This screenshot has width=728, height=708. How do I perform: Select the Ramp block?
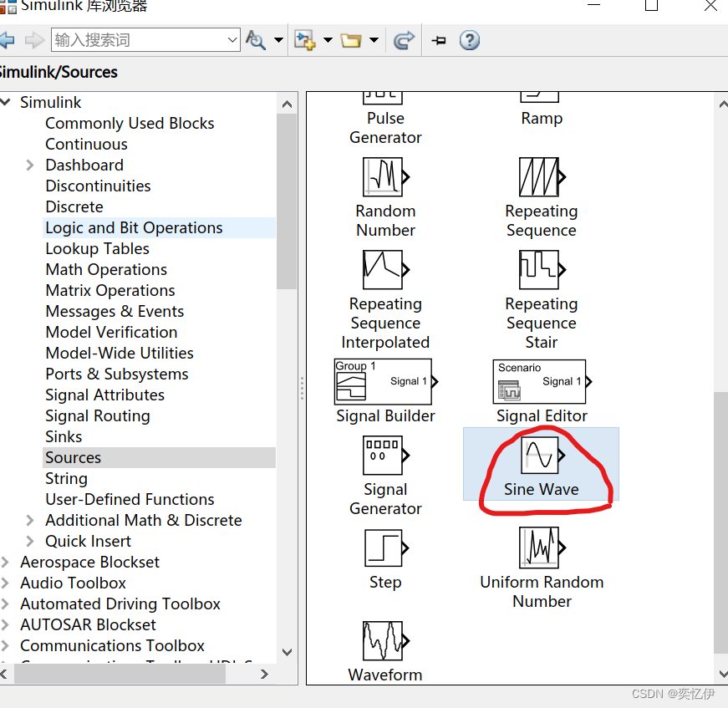542,110
